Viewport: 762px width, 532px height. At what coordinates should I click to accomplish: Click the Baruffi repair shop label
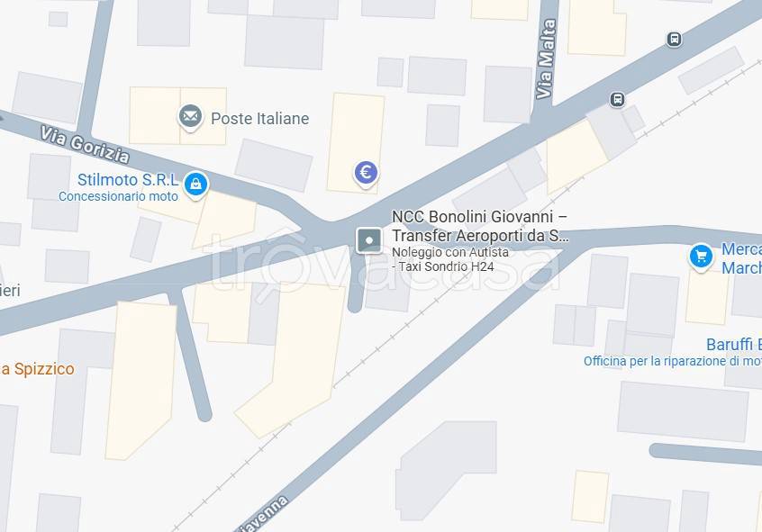(734, 345)
